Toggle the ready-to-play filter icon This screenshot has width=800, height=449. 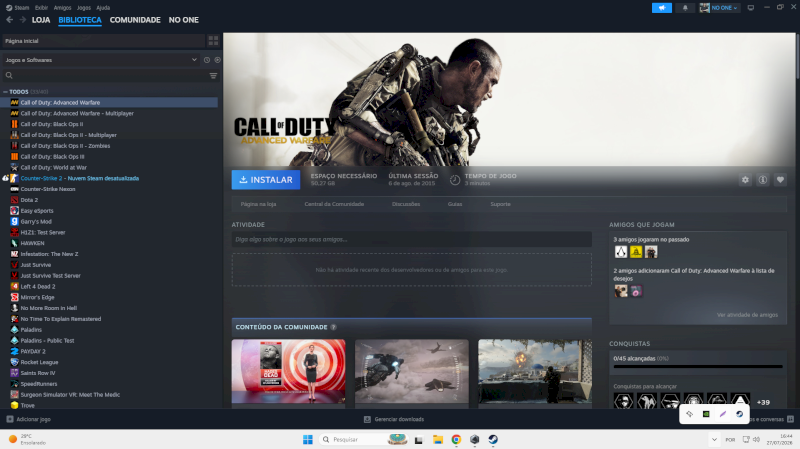tap(217, 60)
